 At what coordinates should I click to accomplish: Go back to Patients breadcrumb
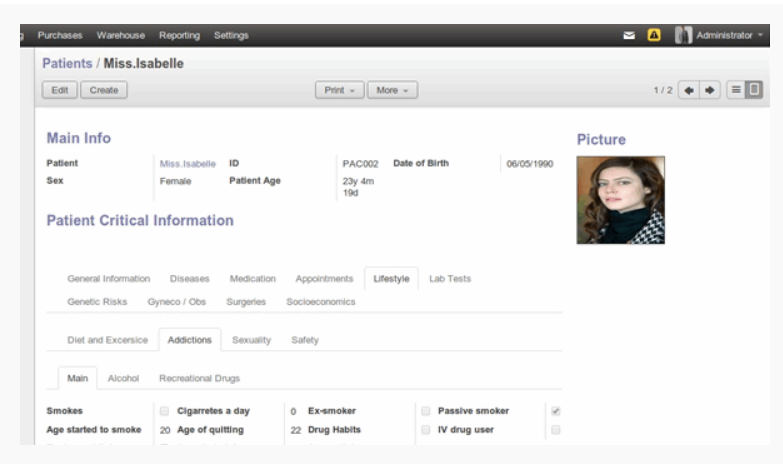pyautogui.click(x=67, y=63)
